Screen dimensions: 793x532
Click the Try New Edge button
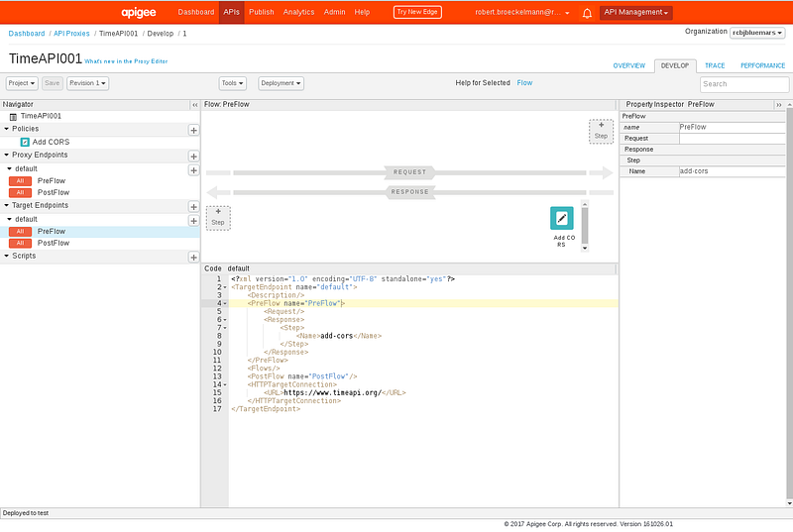click(x=417, y=12)
